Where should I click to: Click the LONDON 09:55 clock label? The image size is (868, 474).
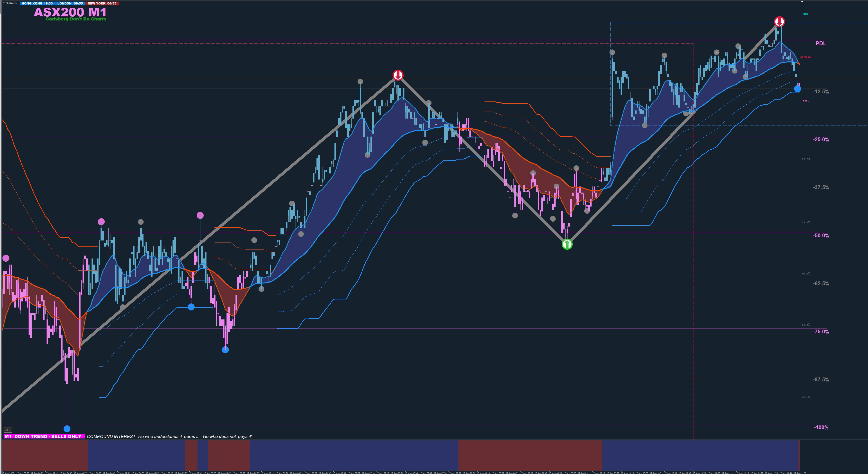click(x=70, y=3)
